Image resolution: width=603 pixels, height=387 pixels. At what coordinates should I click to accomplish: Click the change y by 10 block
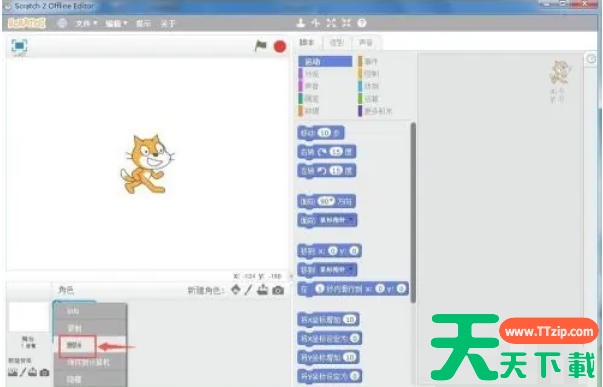(x=328, y=357)
